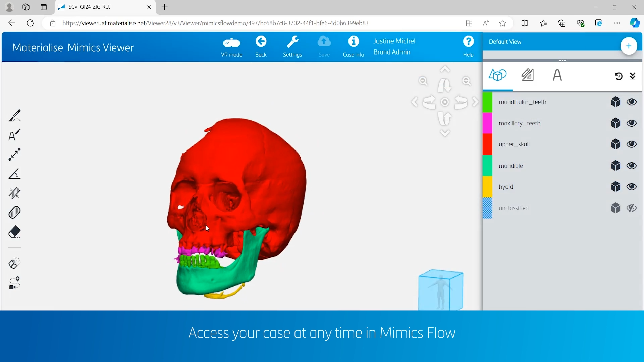Switch to the annotations tab

click(x=557, y=75)
